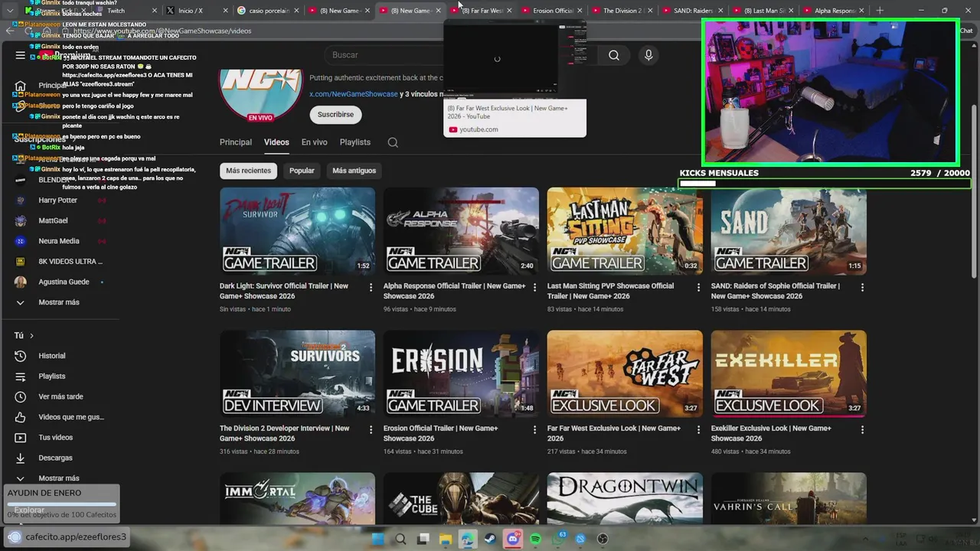980x551 pixels.
Task: Close the Far West browser tab
Action: (509, 11)
